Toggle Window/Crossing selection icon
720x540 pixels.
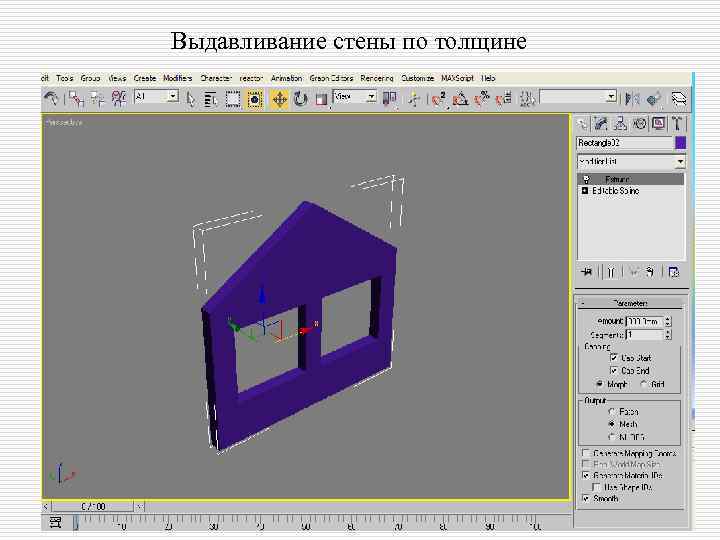coord(254,99)
